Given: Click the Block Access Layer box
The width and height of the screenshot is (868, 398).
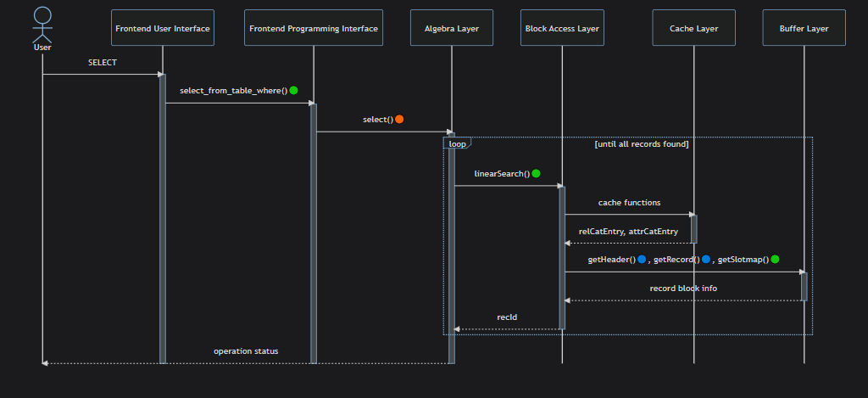Looking at the screenshot, I should pos(562,28).
